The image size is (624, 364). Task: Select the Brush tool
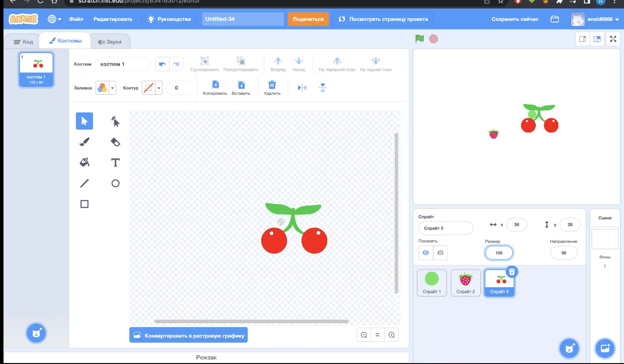tap(84, 142)
